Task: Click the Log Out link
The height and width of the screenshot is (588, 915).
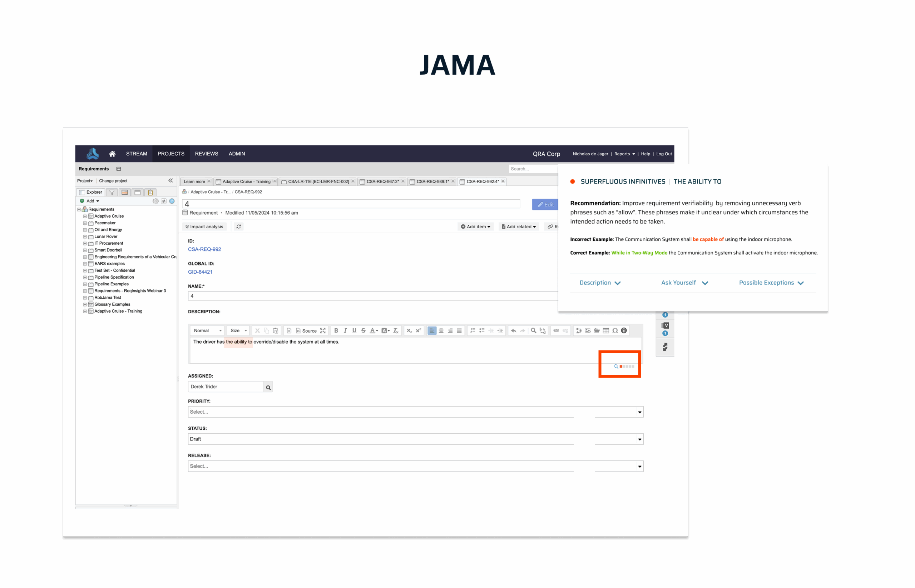Action: click(664, 154)
